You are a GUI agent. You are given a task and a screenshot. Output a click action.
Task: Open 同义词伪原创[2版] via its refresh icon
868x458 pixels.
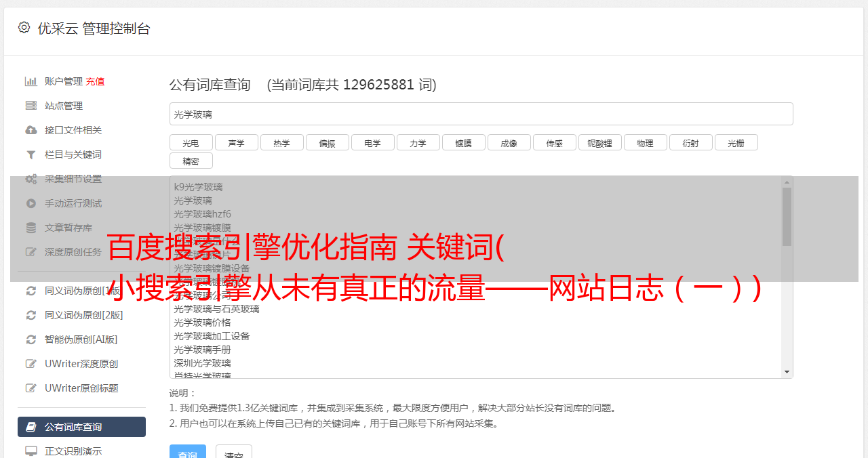pos(31,315)
